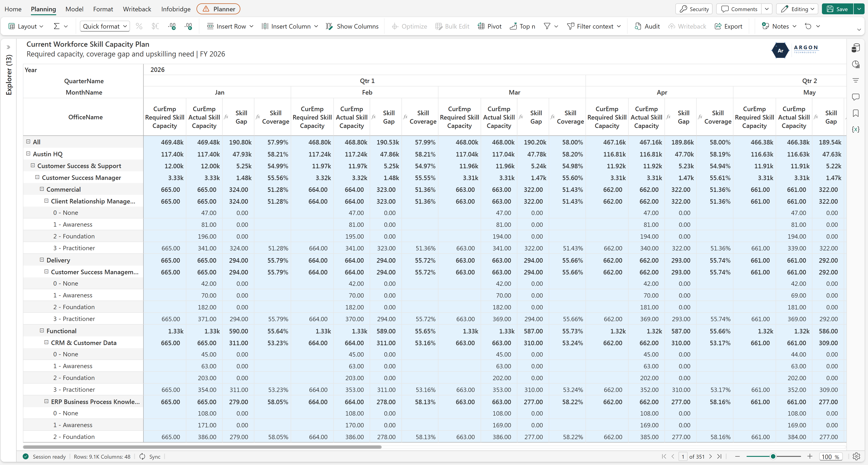Open the filter lines side panel icon

point(856,81)
